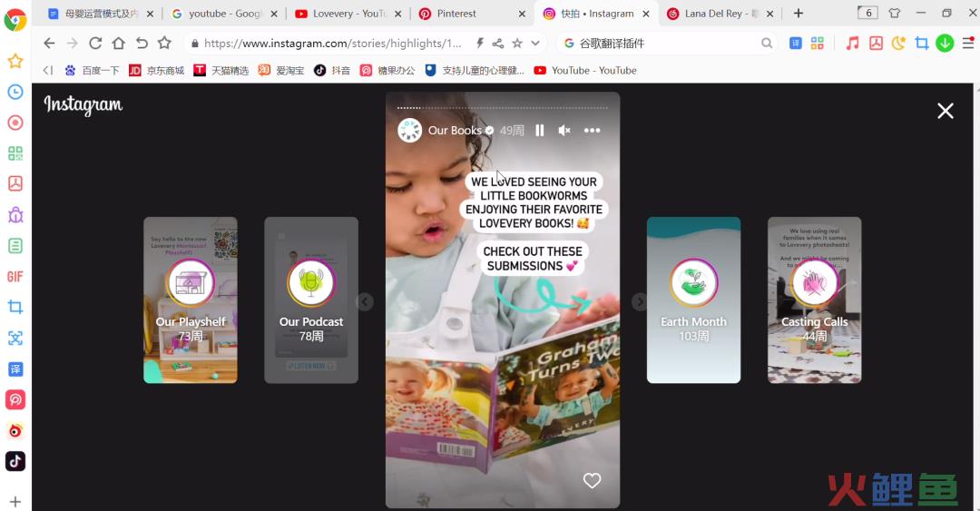Go to previous story arrow

coord(365,302)
